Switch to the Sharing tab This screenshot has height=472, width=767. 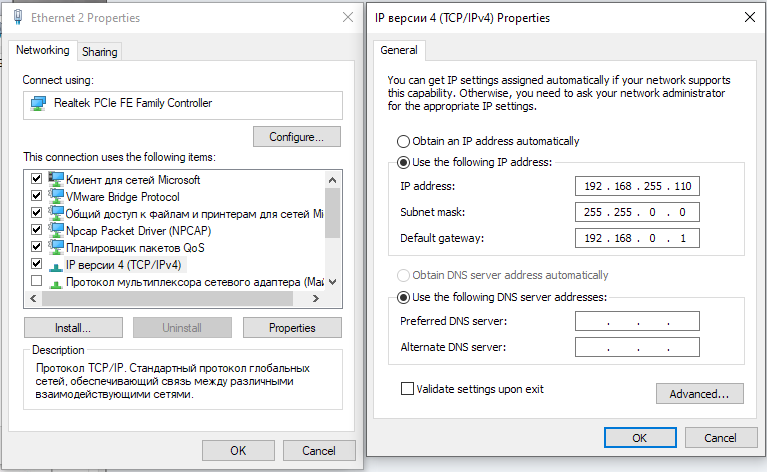(99, 52)
